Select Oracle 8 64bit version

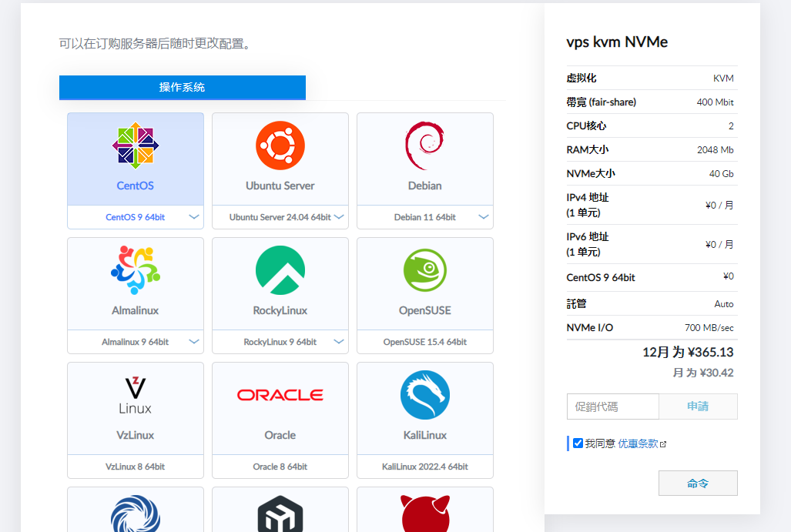[x=280, y=467]
